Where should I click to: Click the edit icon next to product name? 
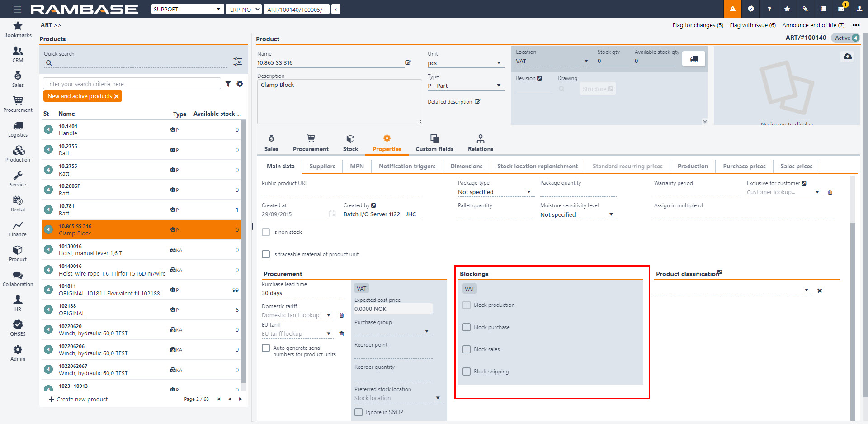point(408,62)
